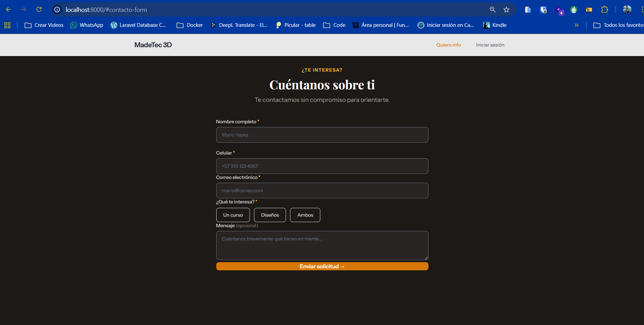Focus the Celular phone field

tap(322, 166)
